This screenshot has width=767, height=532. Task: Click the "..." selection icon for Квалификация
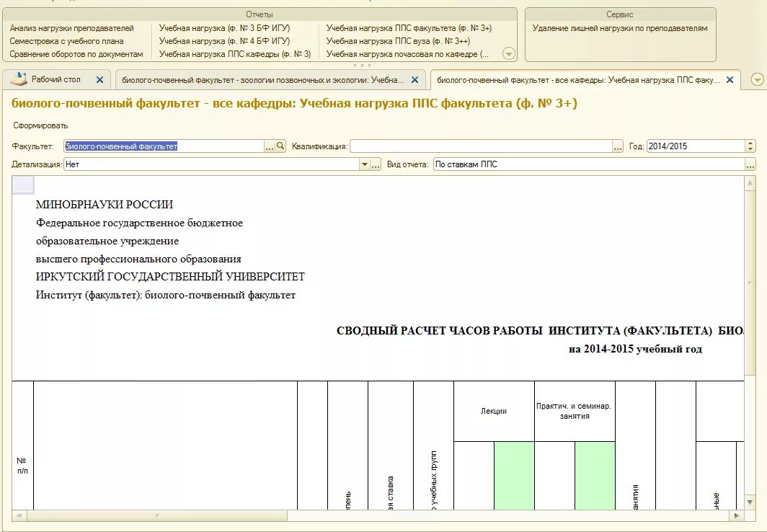pos(618,146)
